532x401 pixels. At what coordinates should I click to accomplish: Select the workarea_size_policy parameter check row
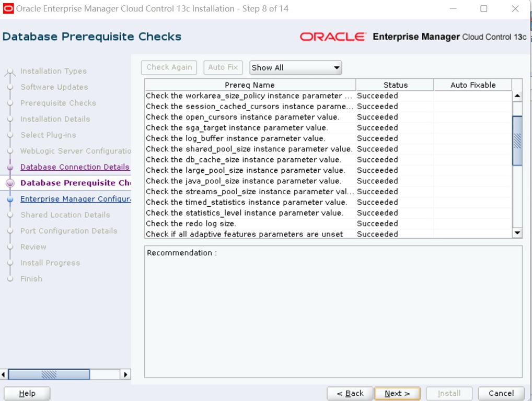point(328,96)
